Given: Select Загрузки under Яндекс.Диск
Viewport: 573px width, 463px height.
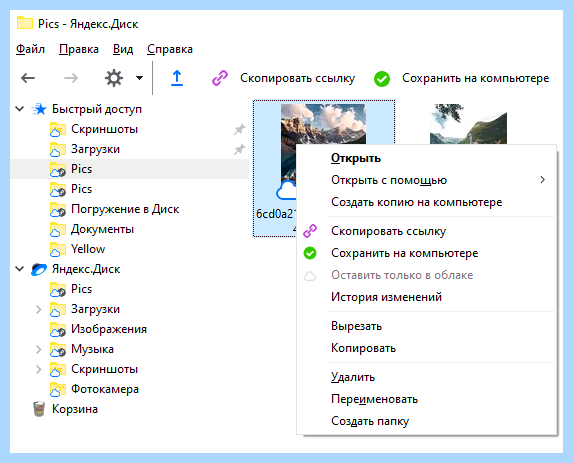Looking at the screenshot, I should pos(95,309).
